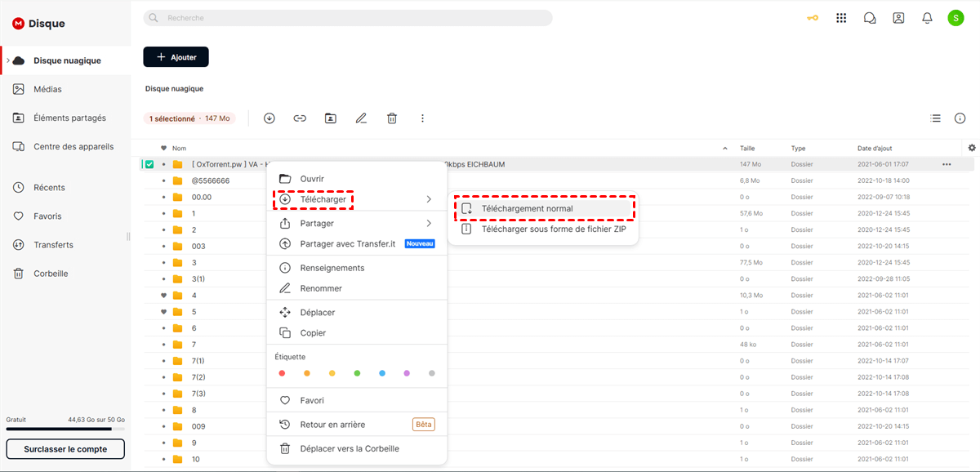Apply the red label color
980x472 pixels.
pos(283,373)
